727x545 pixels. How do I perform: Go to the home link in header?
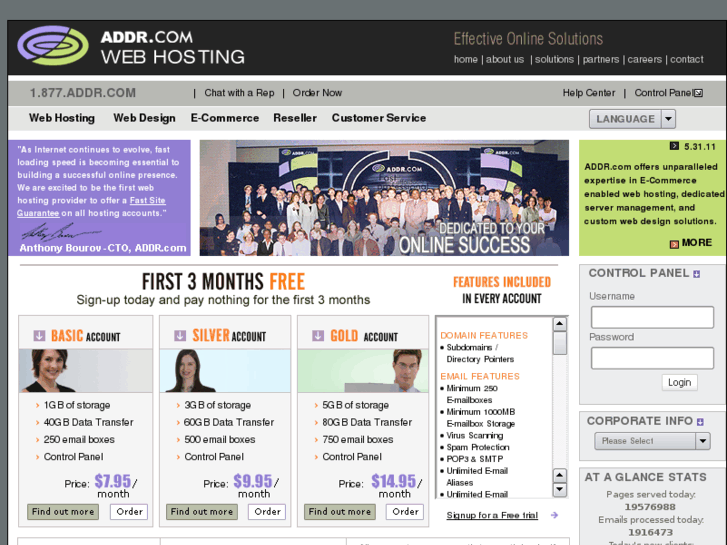pos(466,59)
